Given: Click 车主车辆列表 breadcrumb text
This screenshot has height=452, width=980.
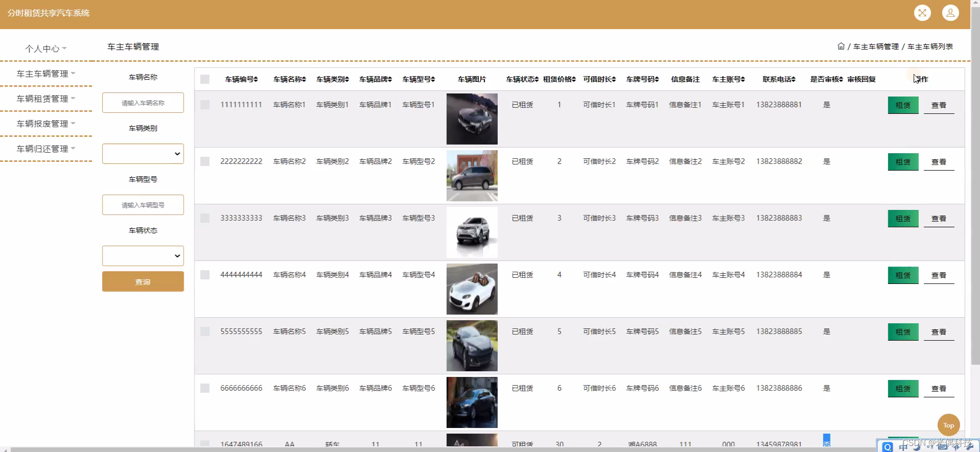Looking at the screenshot, I should pos(930,46).
